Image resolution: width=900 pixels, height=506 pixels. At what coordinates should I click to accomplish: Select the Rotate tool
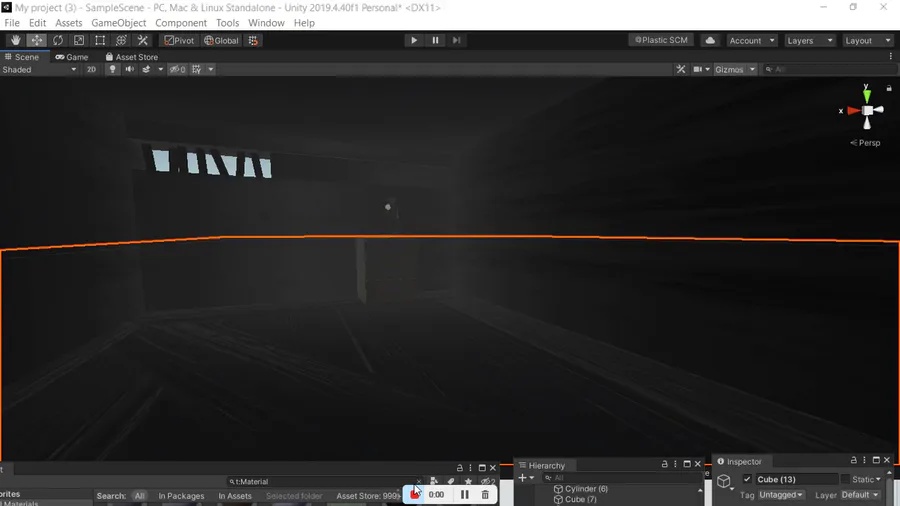pos(58,40)
